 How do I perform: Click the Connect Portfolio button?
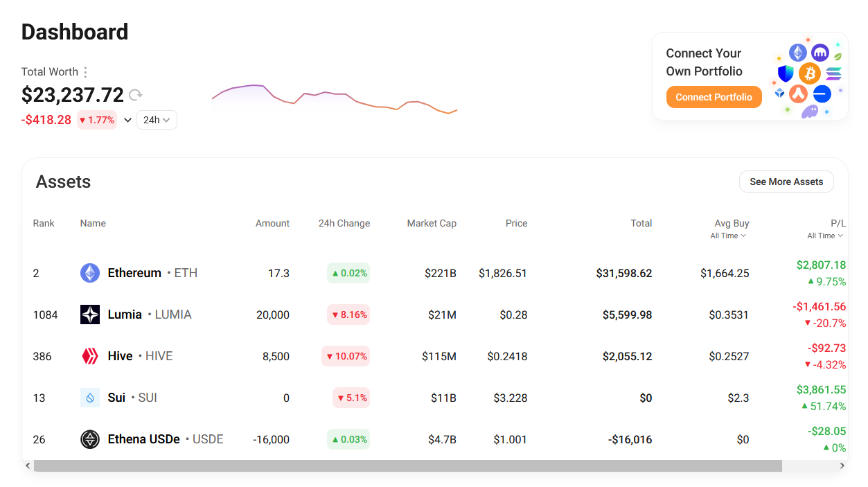click(x=714, y=97)
